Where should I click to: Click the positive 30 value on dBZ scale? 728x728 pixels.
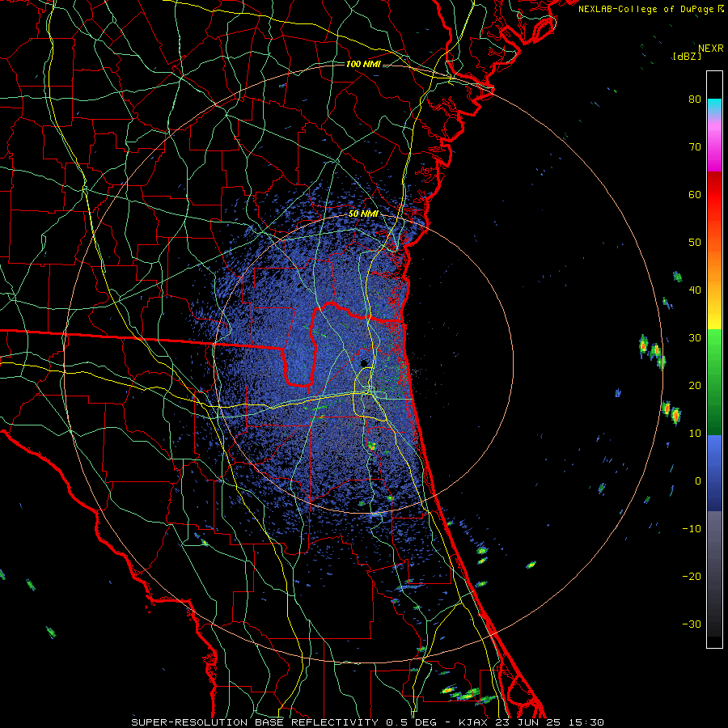tap(695, 338)
